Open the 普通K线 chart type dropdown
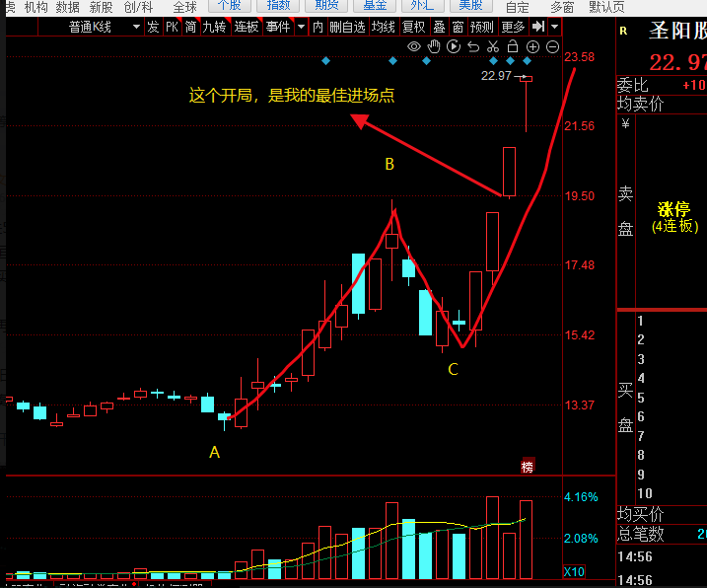This screenshot has height=588, width=707. 104,27
